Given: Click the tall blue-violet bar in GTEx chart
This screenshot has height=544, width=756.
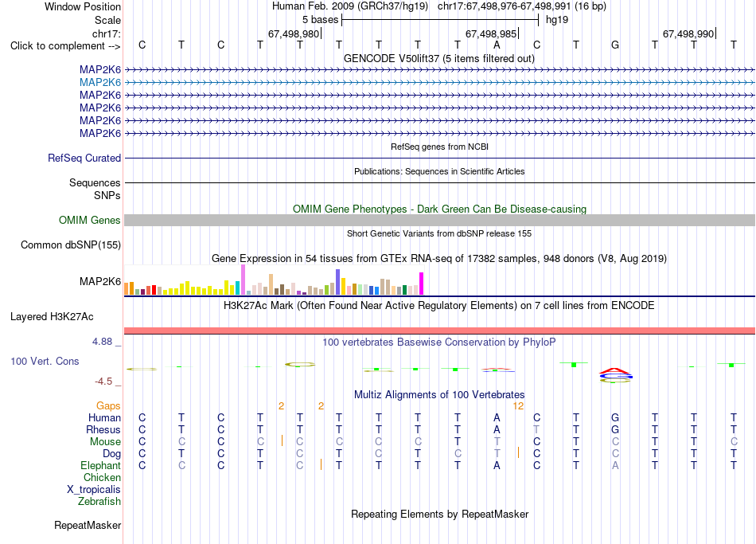Looking at the screenshot, I should [x=338, y=282].
